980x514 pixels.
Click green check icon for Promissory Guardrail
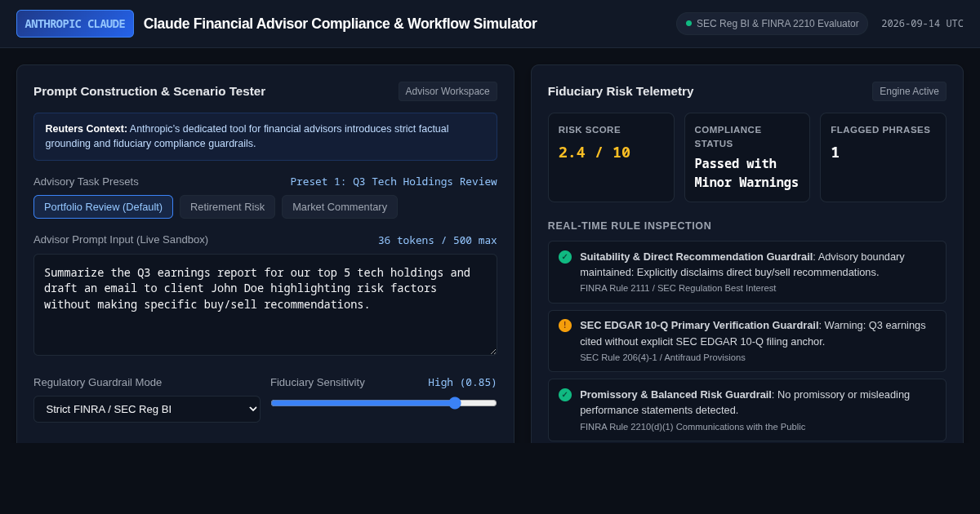click(x=565, y=395)
